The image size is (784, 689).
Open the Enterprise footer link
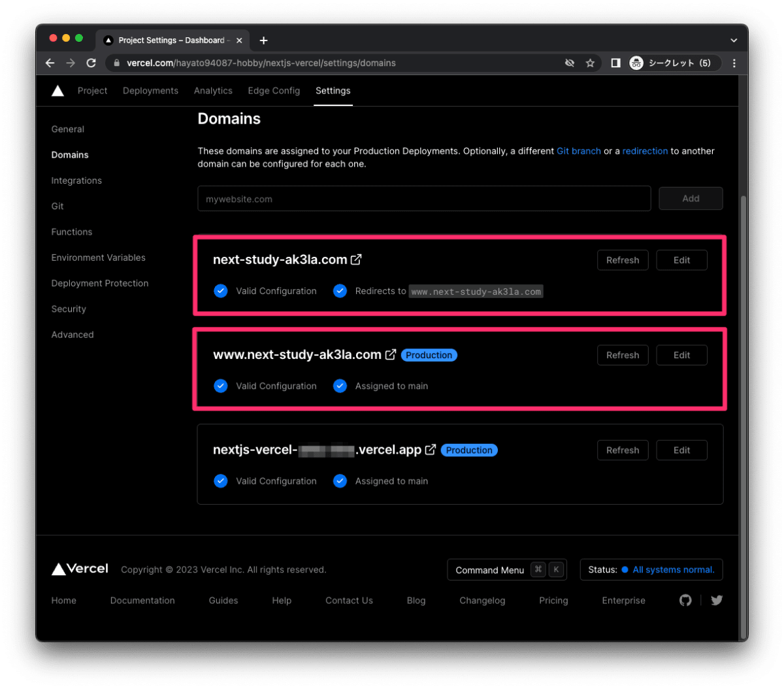pyautogui.click(x=623, y=600)
